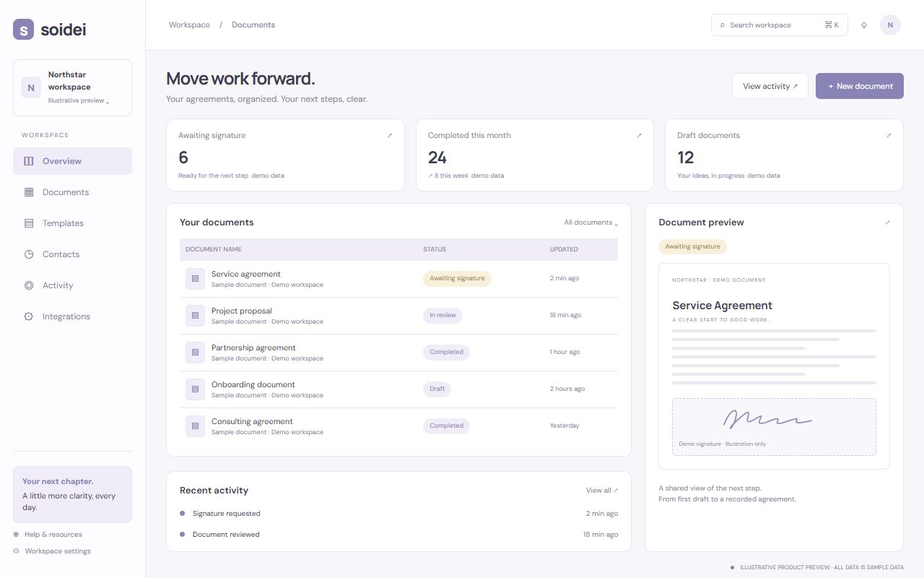The width and height of the screenshot is (924, 578).
Task: Open the Awaiting signature card arrow
Action: click(x=390, y=135)
